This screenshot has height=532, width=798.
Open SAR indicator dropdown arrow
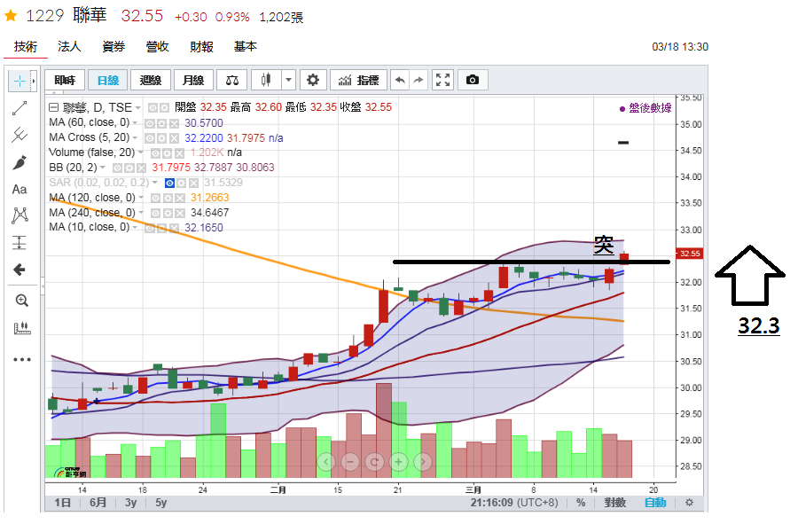tap(154, 183)
